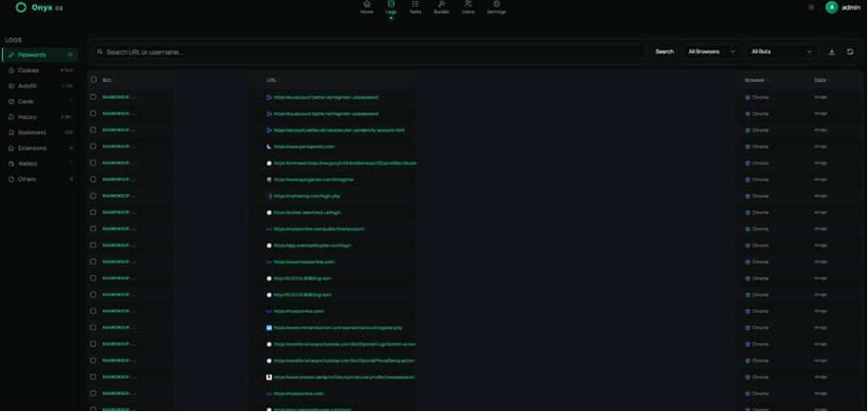This screenshot has width=868, height=412.
Task: Click the favicon beside the epicgames.com URL
Action: point(269,179)
